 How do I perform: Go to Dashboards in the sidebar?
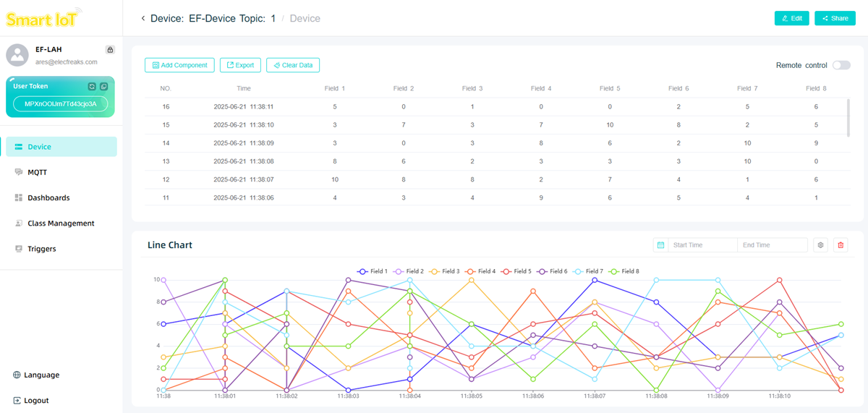[48, 197]
